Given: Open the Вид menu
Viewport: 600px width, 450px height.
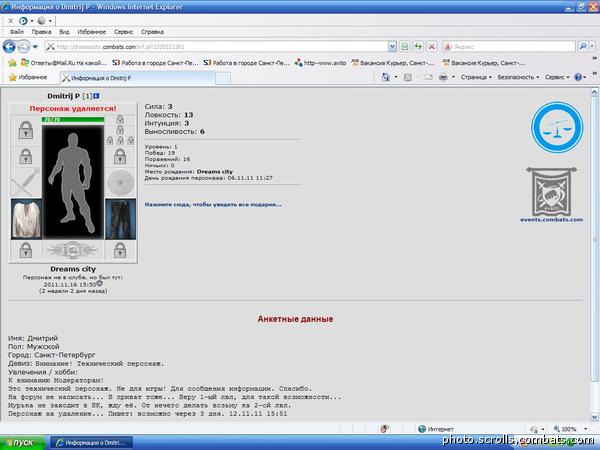Looking at the screenshot, I should (x=64, y=32).
